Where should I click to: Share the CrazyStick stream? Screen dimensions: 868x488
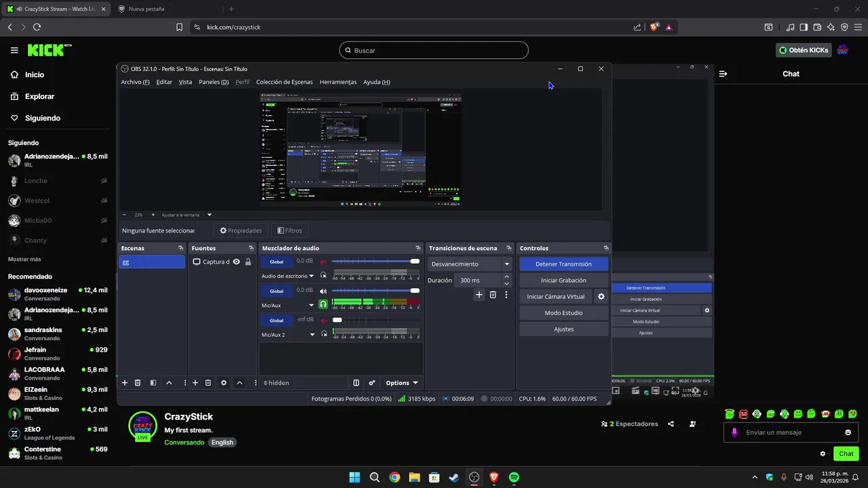671,424
